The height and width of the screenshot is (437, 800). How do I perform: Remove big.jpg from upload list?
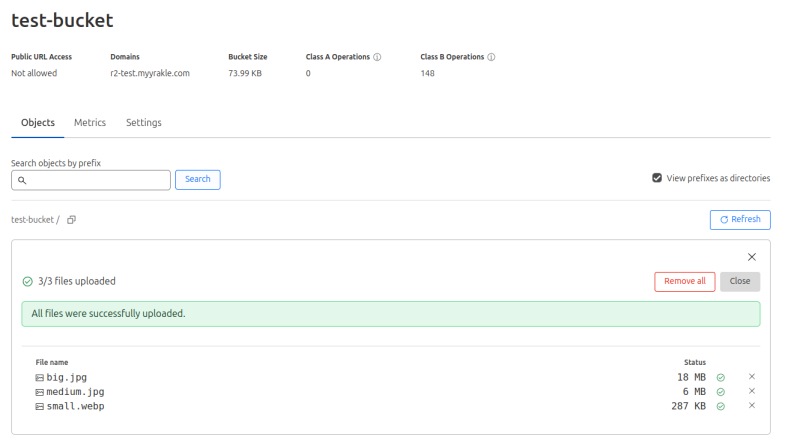tap(752, 377)
